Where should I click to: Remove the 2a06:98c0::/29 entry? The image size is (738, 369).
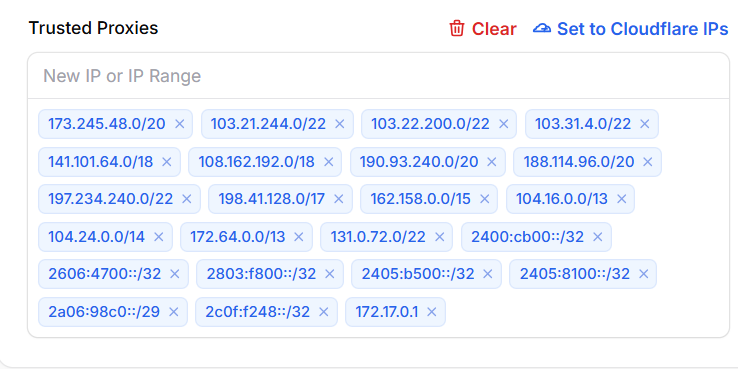[x=174, y=312]
